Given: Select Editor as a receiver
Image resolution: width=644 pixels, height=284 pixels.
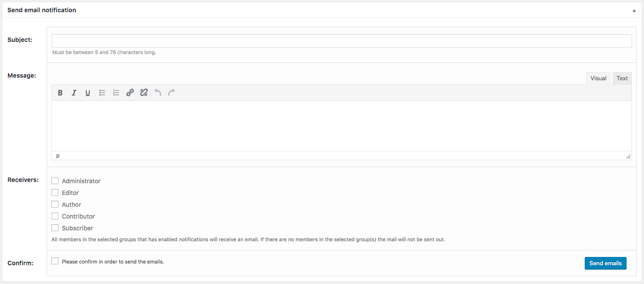Looking at the screenshot, I should click(55, 192).
